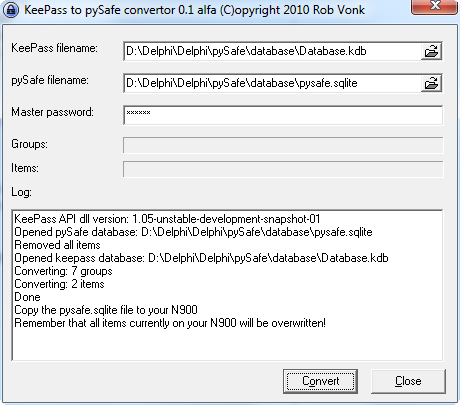Viewport: 460px width, 405px height.
Task: Click the 'Done' line in the log
Action: point(27,297)
